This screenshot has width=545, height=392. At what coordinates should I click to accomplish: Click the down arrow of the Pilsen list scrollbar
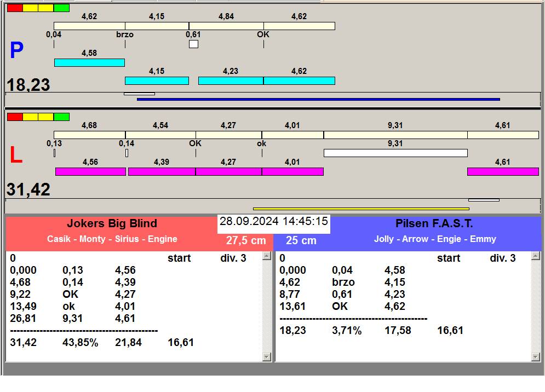(536, 357)
